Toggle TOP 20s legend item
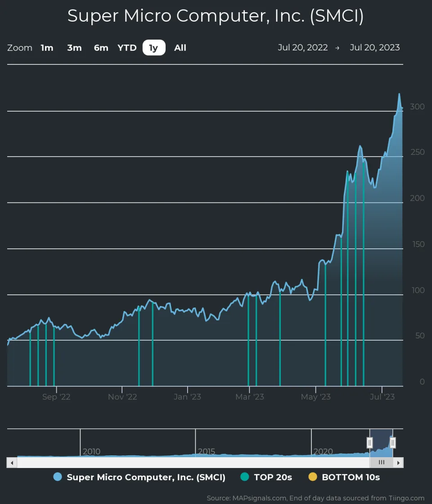 pos(266,477)
